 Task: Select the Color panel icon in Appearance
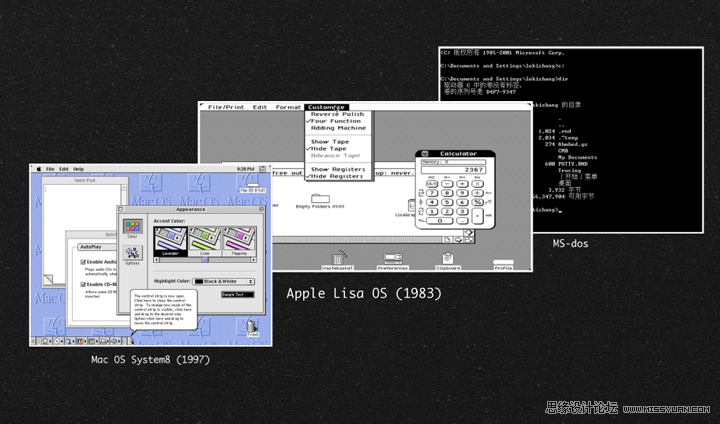point(132,228)
